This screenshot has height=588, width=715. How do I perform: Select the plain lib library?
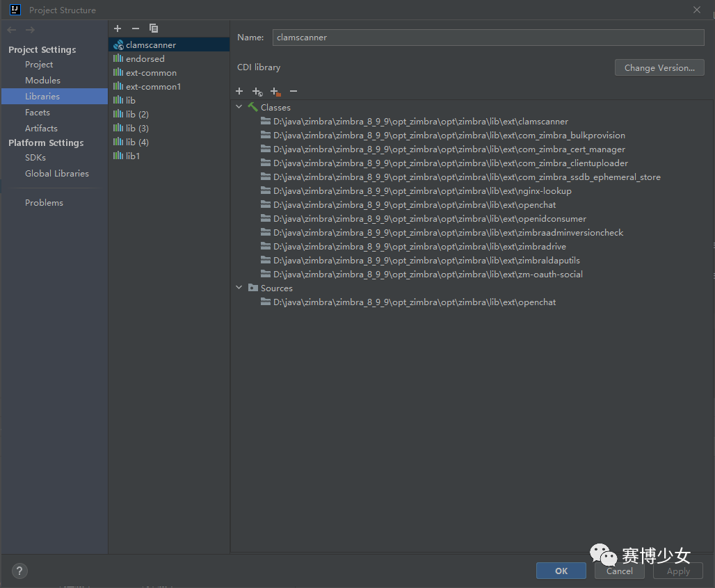(169, 100)
